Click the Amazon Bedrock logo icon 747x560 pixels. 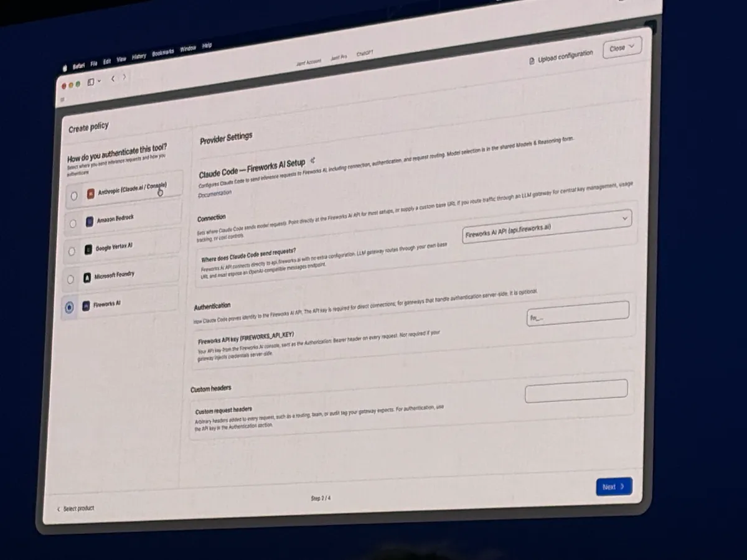(x=90, y=222)
